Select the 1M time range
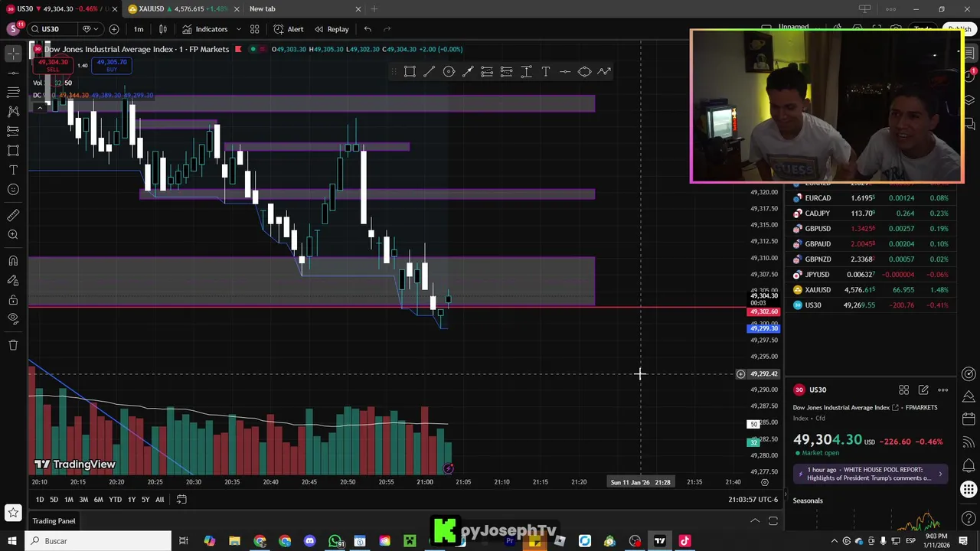Viewport: 980px width, 551px height. click(68, 500)
